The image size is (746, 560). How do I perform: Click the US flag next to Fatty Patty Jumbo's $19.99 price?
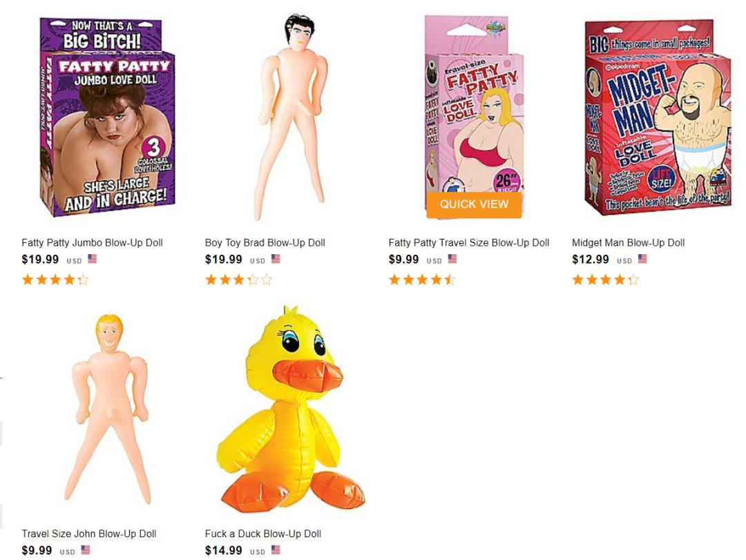click(93, 259)
